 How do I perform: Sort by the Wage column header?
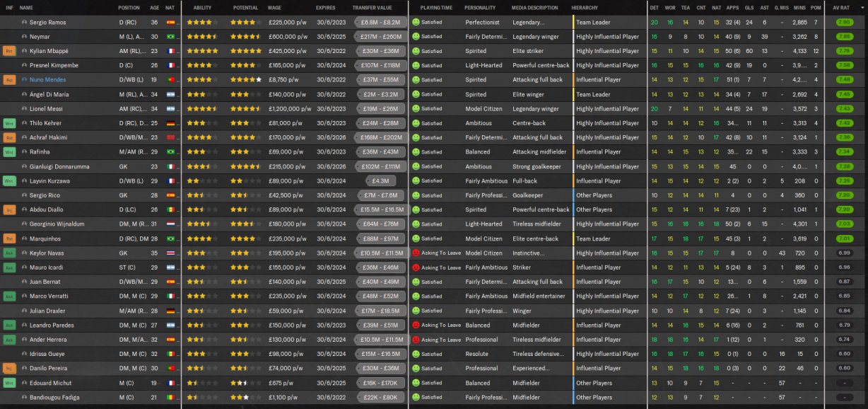274,8
